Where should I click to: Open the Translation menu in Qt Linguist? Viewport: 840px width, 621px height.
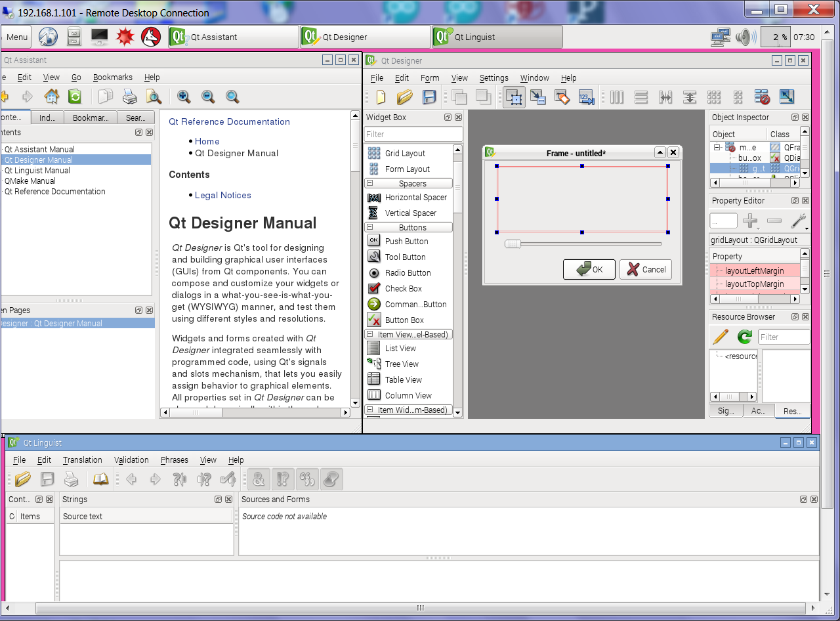[82, 460]
